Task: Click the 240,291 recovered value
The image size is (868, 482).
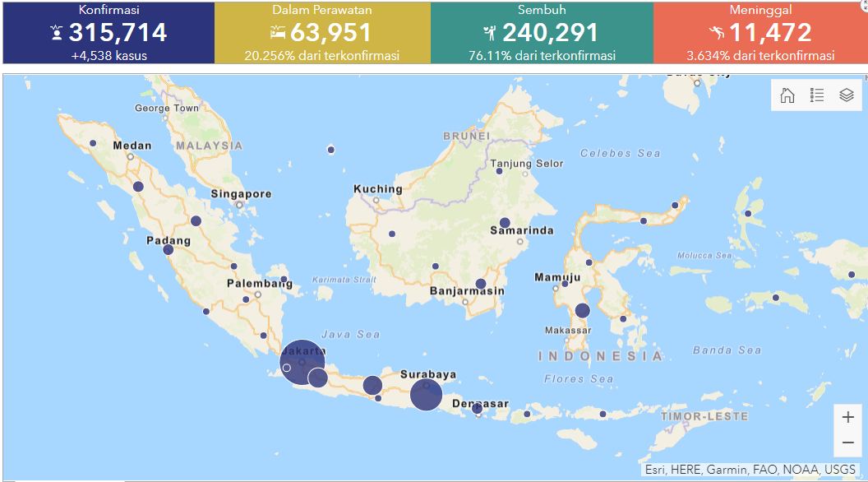Action: coord(550,33)
